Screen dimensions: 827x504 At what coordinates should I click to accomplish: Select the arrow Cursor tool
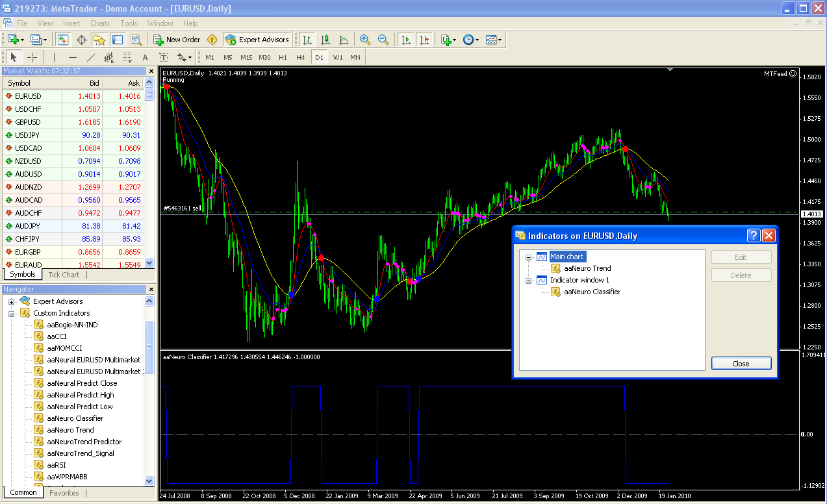tap(14, 57)
